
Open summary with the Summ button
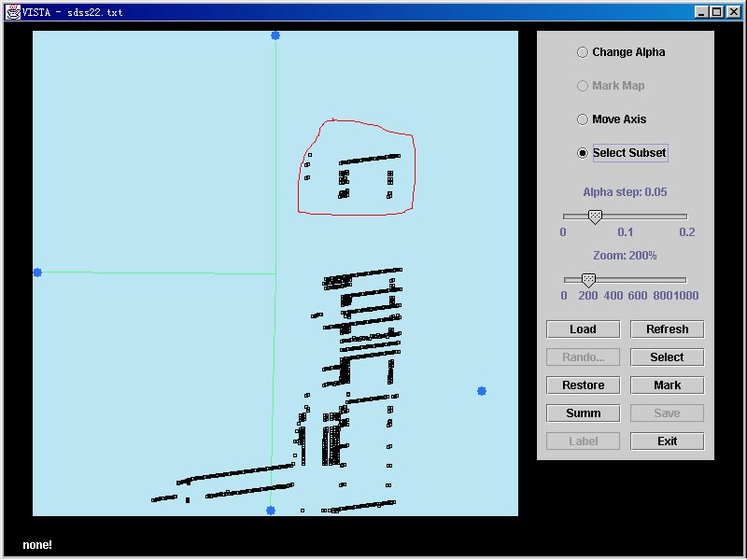click(583, 413)
